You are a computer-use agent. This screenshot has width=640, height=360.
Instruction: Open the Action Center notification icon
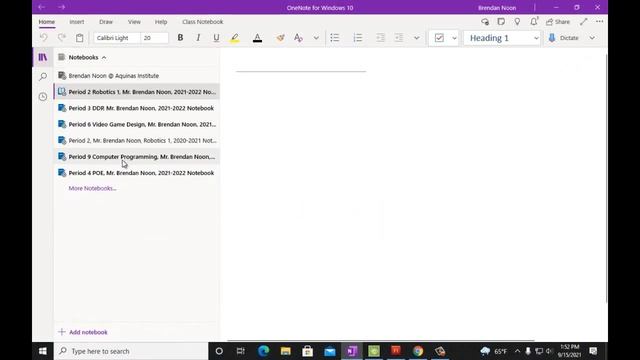(593, 351)
